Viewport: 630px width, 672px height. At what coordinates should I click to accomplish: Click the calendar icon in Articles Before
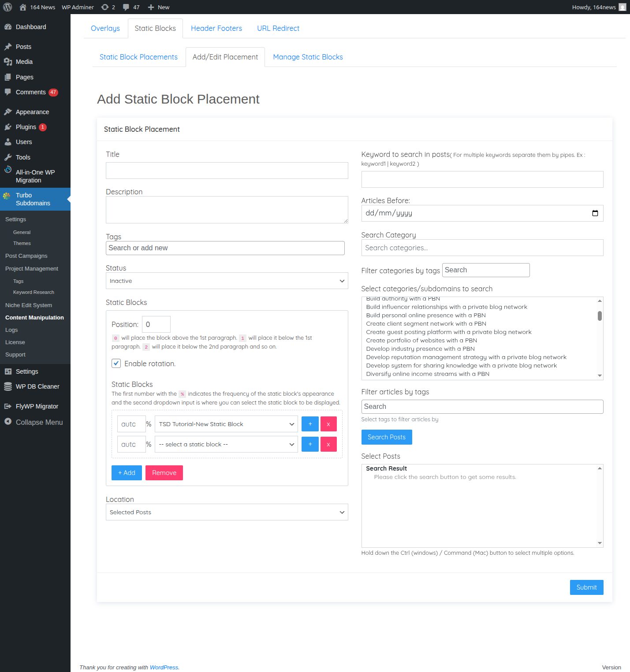click(x=595, y=213)
